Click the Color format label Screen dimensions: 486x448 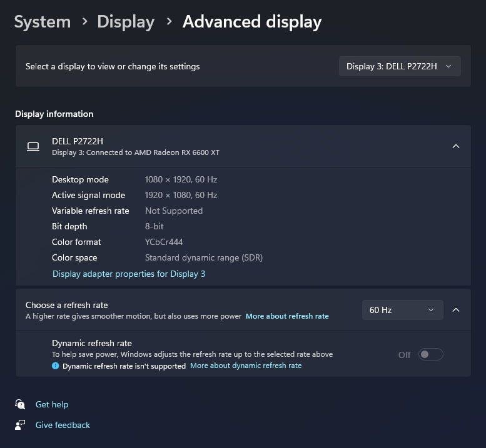(x=76, y=242)
